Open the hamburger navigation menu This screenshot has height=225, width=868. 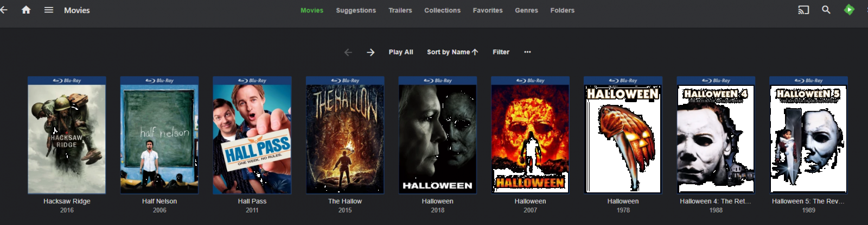[x=49, y=10]
